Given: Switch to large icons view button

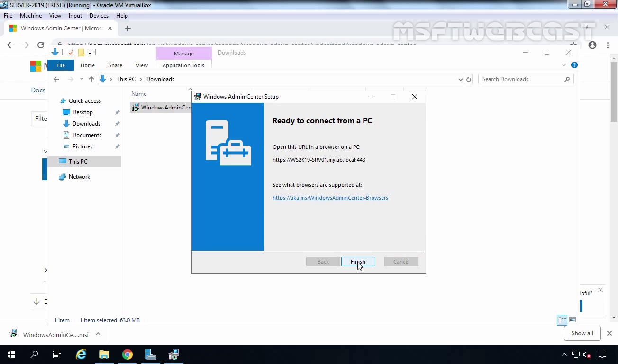Looking at the screenshot, I should click(573, 320).
